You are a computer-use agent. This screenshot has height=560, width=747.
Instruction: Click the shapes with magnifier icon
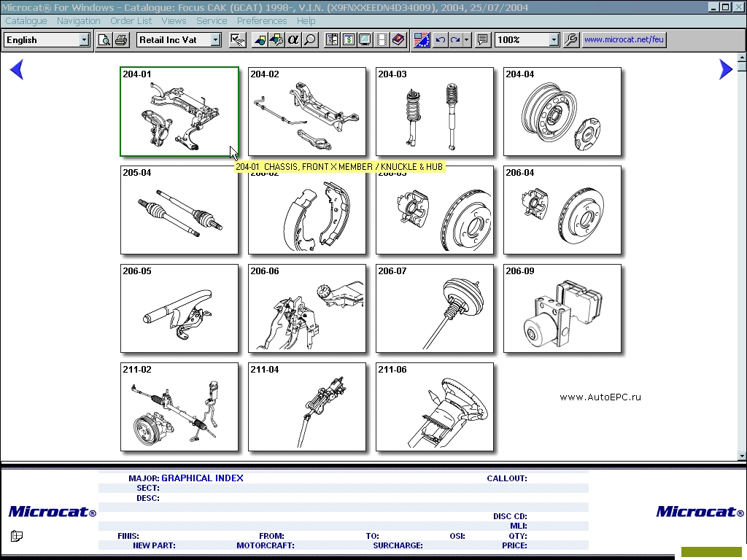pos(276,40)
